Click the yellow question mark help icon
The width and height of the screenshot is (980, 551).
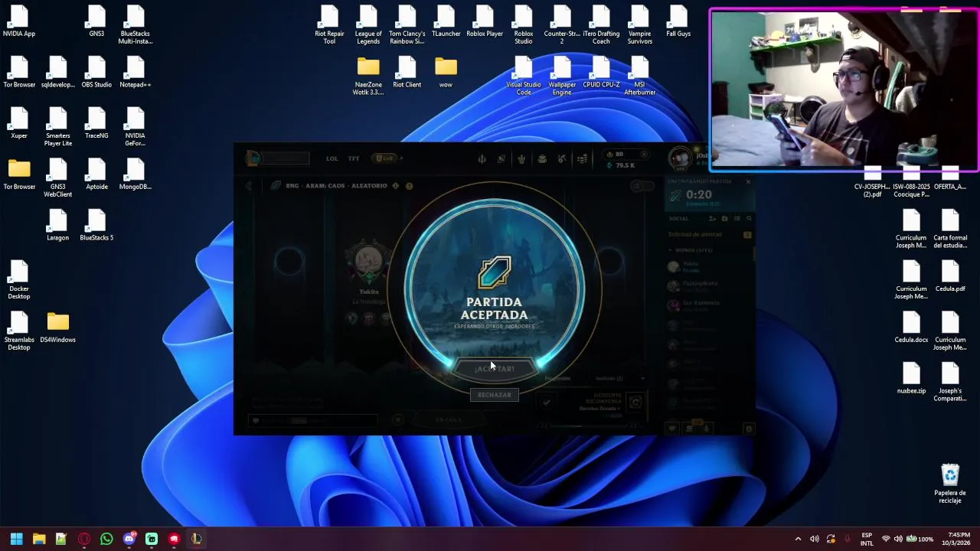409,186
